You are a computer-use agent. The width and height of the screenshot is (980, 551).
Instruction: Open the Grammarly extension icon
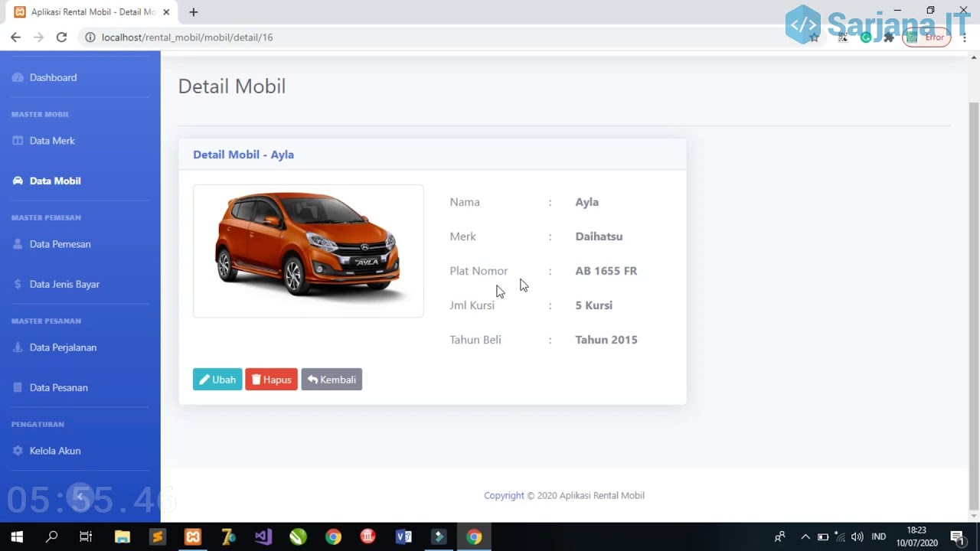pyautogui.click(x=866, y=37)
